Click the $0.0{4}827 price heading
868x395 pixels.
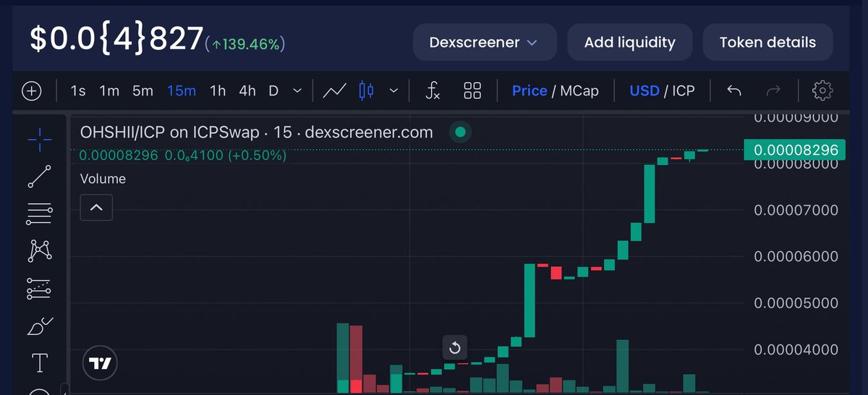pyautogui.click(x=116, y=39)
